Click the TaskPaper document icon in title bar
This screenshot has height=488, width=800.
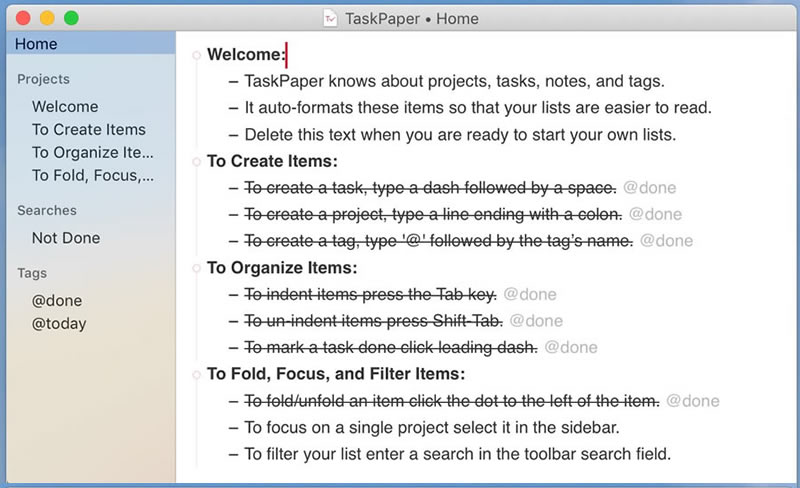click(330, 19)
